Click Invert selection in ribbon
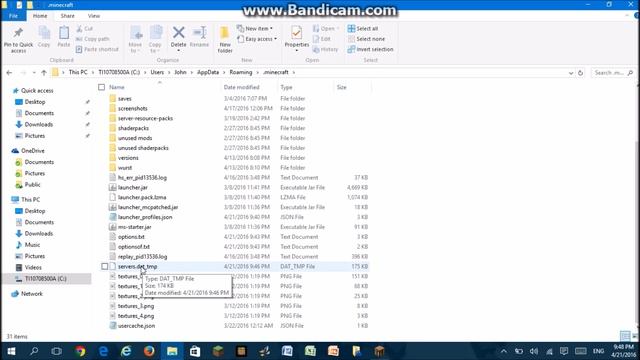 click(x=370, y=49)
